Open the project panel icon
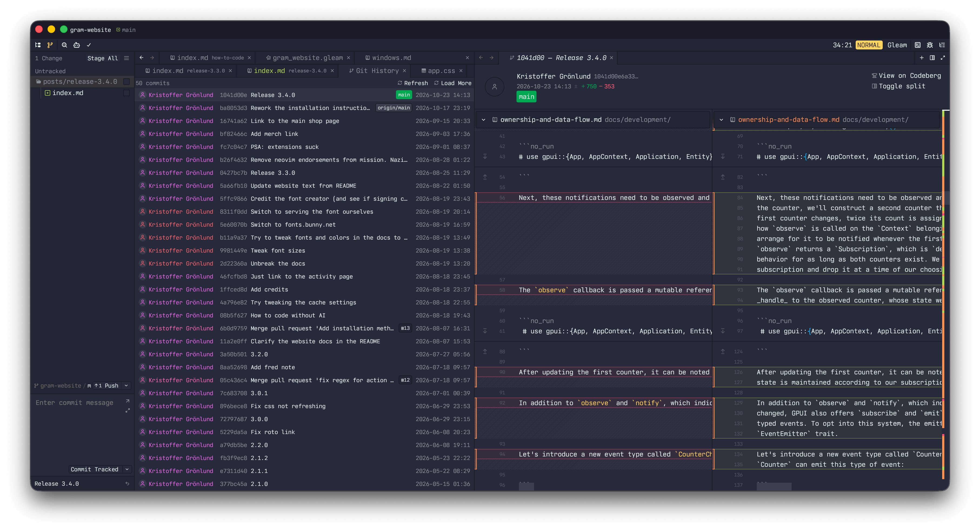980x531 pixels. point(38,45)
